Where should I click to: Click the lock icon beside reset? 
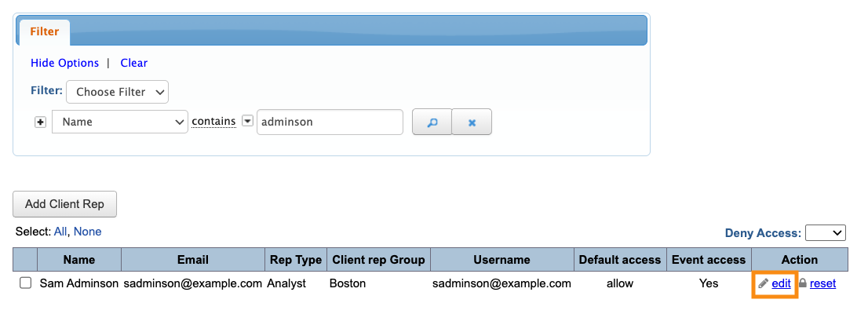(x=803, y=283)
